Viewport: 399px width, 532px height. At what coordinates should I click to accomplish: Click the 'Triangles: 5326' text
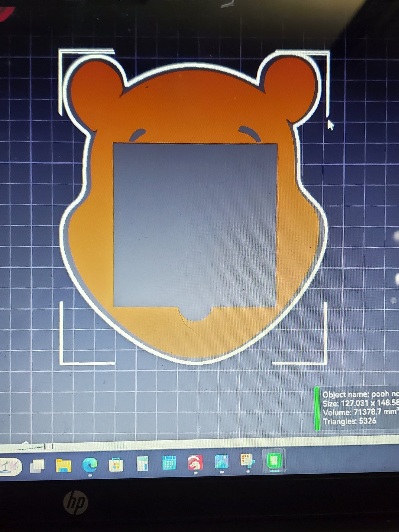point(350,421)
